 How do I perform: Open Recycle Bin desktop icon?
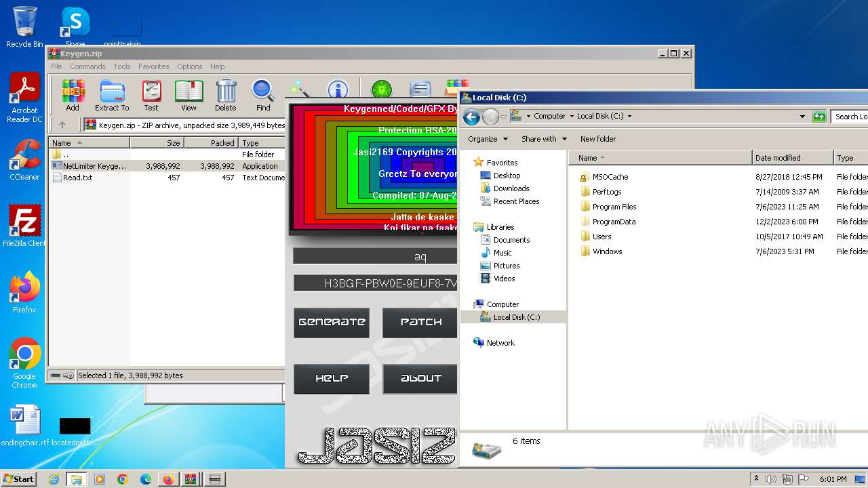(24, 27)
